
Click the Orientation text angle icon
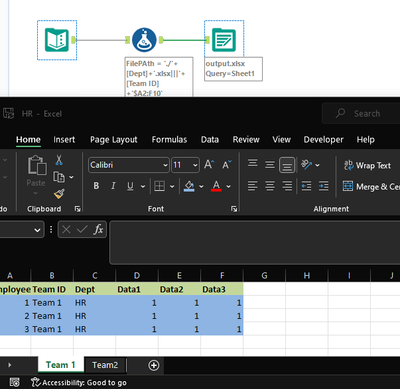[x=306, y=164]
